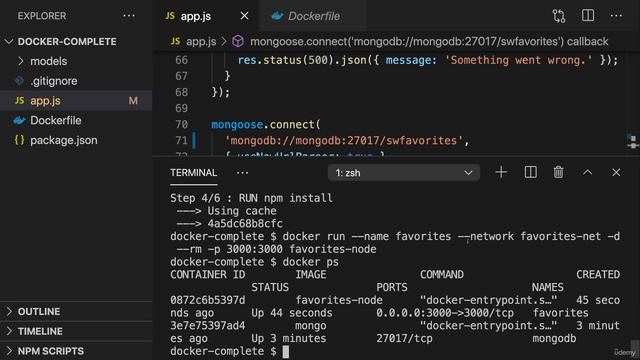
Task: Click container ID 0872c6b5397d in terminal
Action: pyautogui.click(x=208, y=300)
